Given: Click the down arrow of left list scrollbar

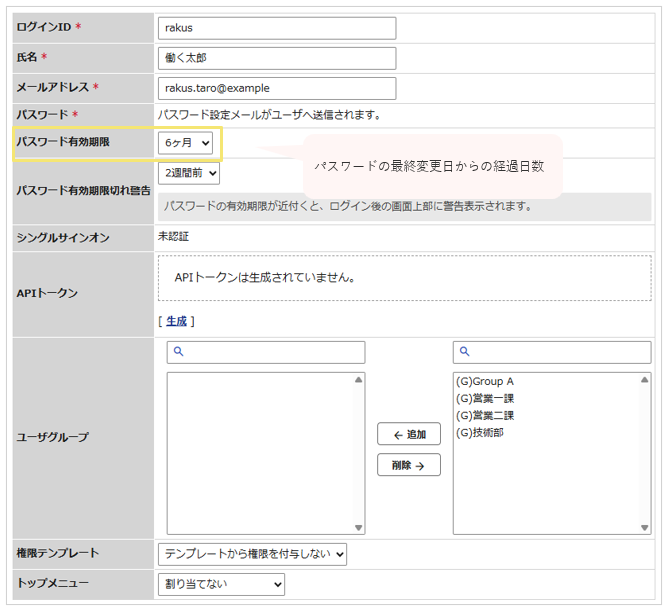Looking at the screenshot, I should pyautogui.click(x=359, y=527).
